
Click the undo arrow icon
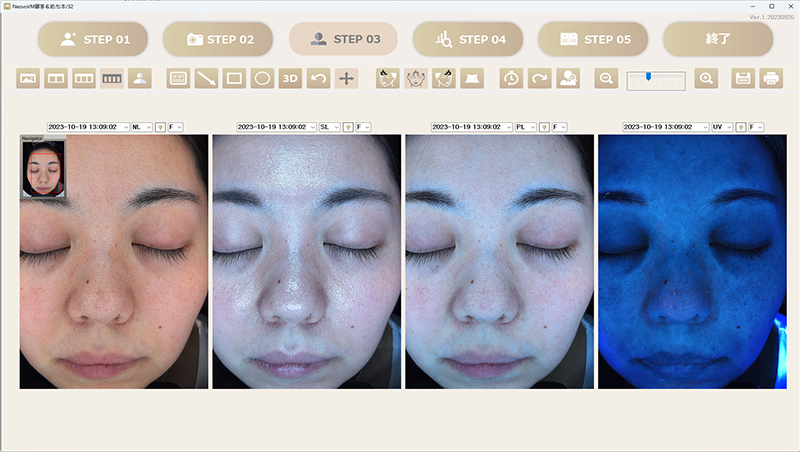tap(318, 78)
